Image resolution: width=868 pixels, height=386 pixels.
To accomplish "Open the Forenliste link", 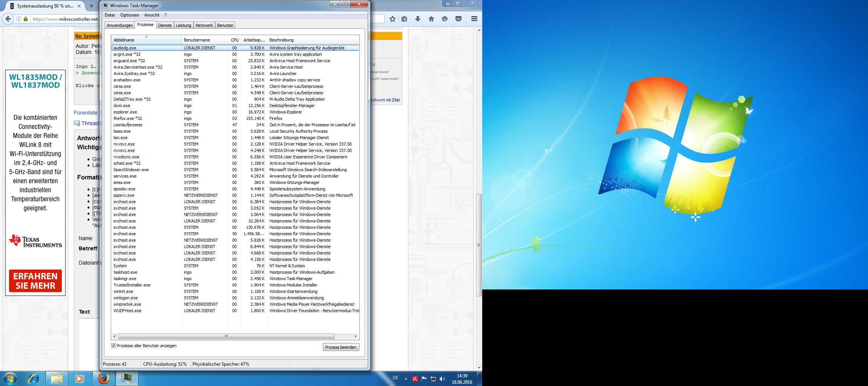I will pyautogui.click(x=86, y=113).
